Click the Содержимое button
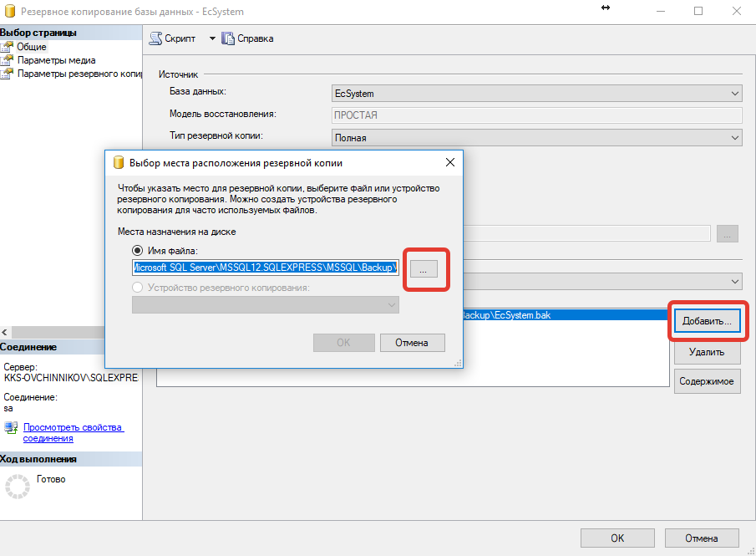 pyautogui.click(x=708, y=381)
